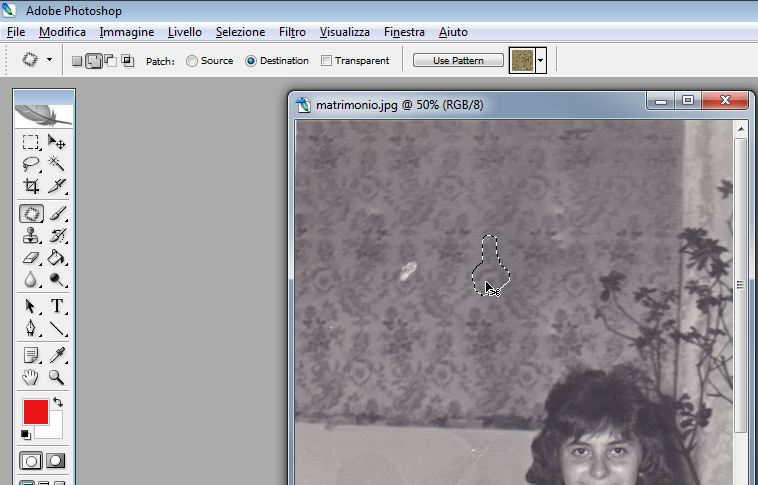Tick the Transparent checkbox
The width and height of the screenshot is (758, 485).
coord(326,61)
